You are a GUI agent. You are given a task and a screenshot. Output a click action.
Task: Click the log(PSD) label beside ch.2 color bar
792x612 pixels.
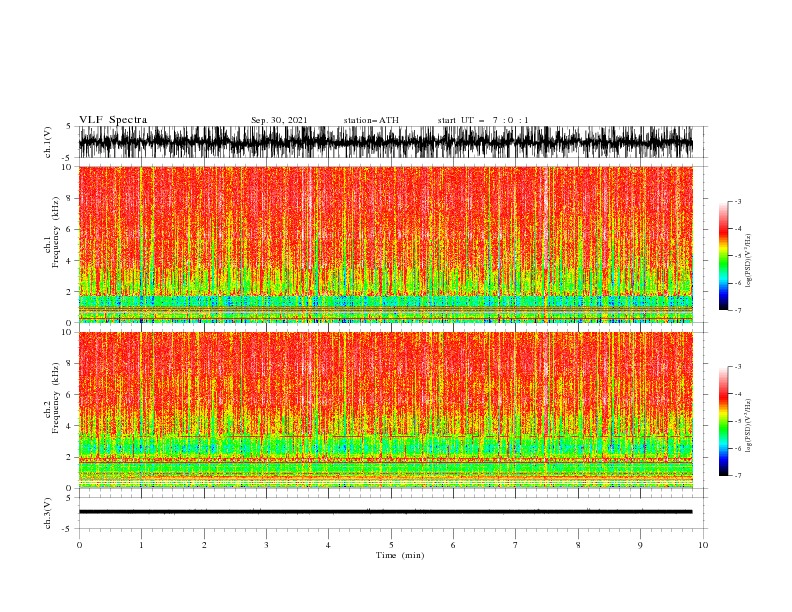[749, 426]
